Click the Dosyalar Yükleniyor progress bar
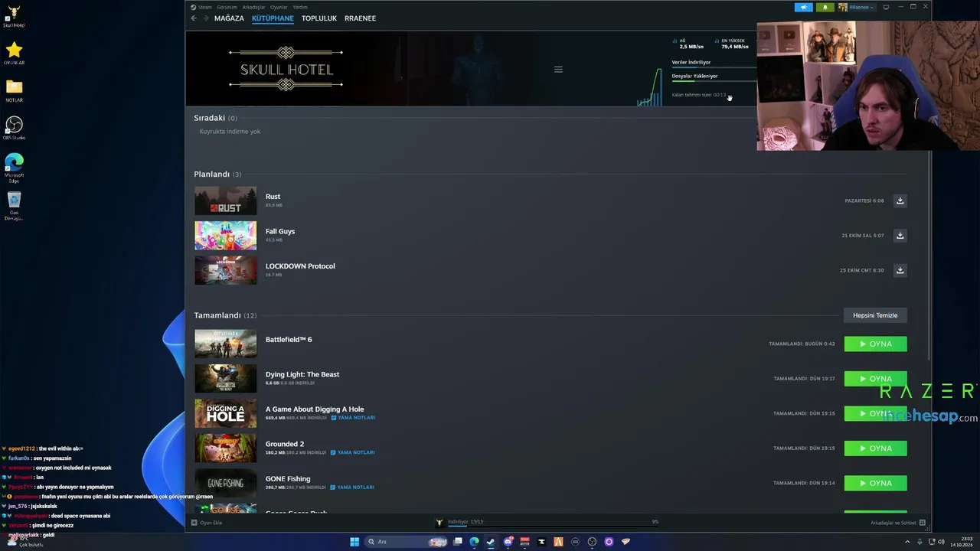980x551 pixels. coord(714,80)
